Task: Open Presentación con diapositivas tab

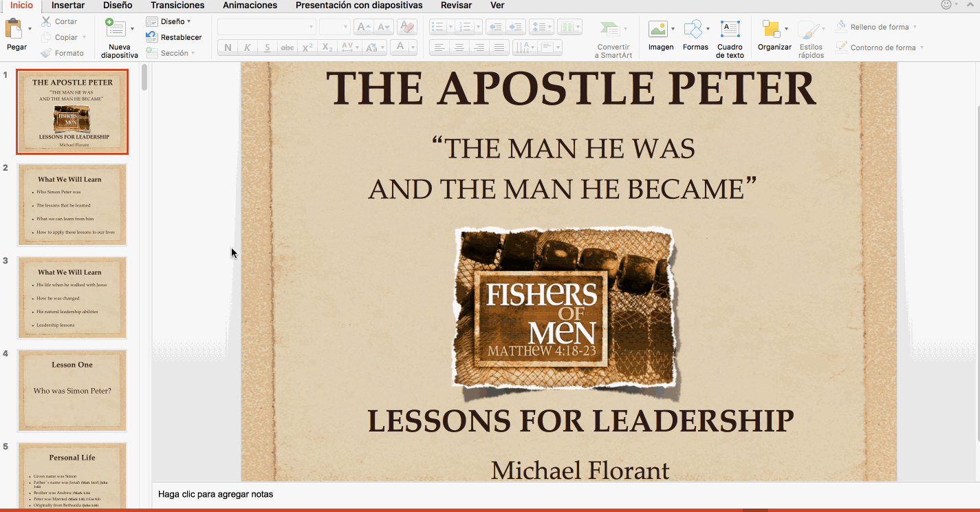Action: coord(359,5)
